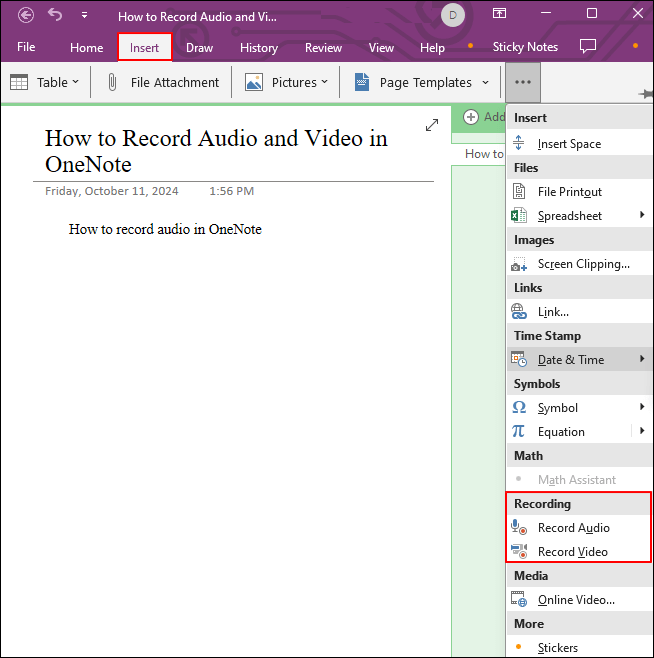This screenshot has height=658, width=654.
Task: Open the File menu tab
Action: click(26, 47)
